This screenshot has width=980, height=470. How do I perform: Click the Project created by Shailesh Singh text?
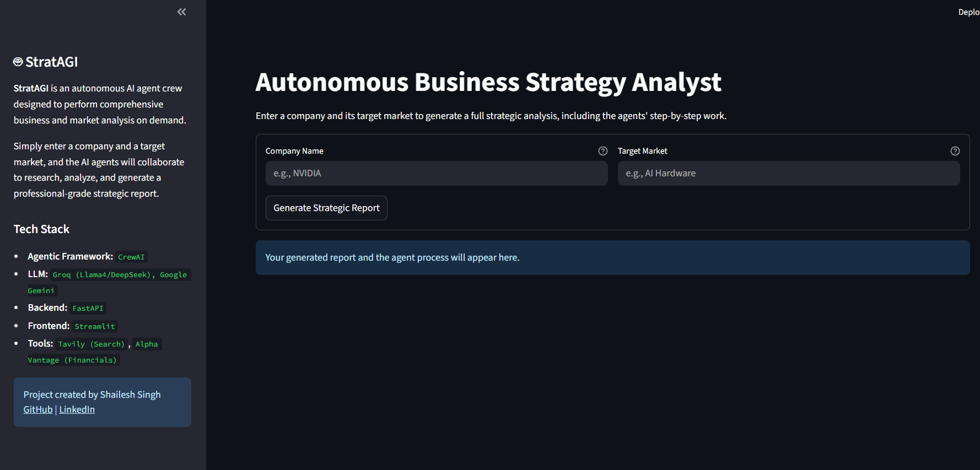(x=92, y=395)
